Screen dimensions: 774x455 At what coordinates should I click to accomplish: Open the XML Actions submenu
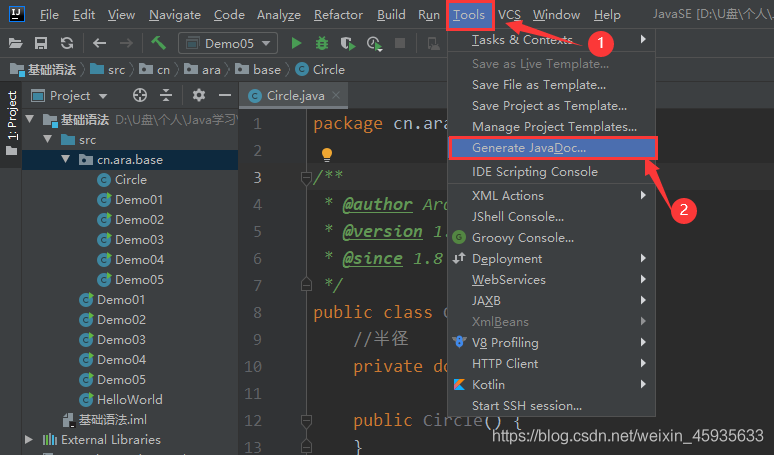551,195
